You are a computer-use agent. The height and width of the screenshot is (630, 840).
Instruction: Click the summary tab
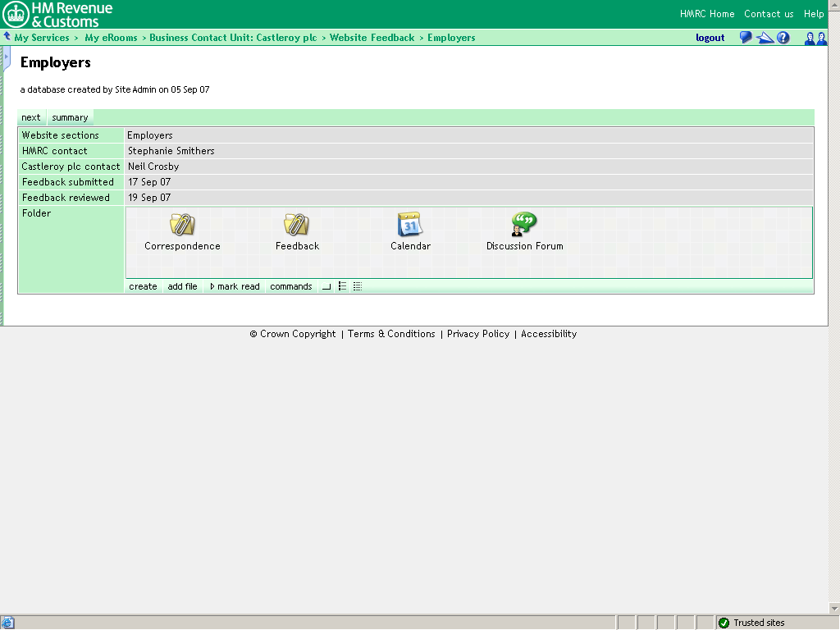click(x=70, y=117)
